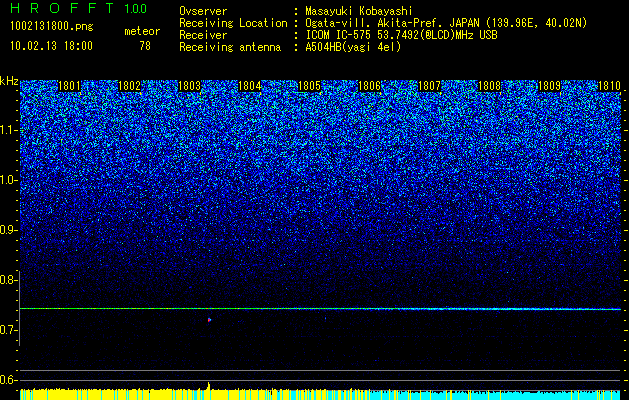The width and height of the screenshot is (629, 400).
Task: Click the Receiver label
Action: (203, 35)
